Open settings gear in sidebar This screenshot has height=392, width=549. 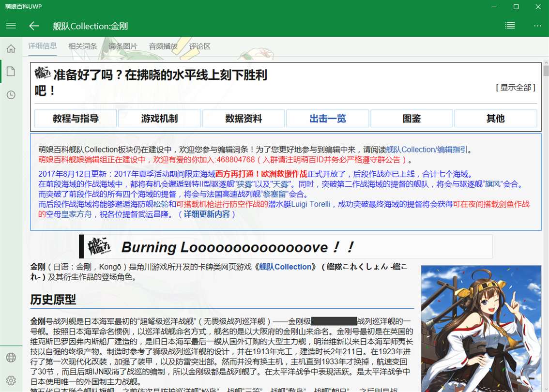pyautogui.click(x=11, y=380)
